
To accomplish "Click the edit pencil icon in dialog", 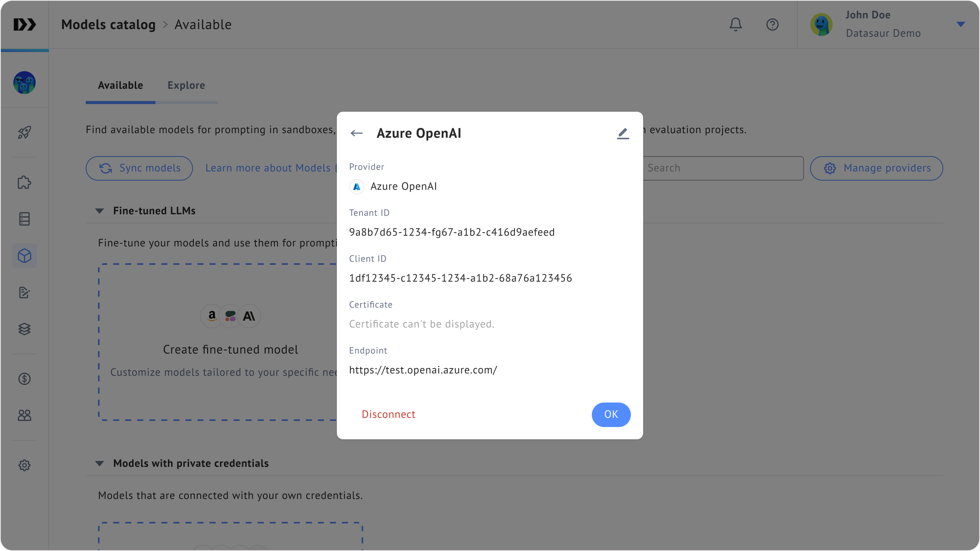I will pos(623,133).
